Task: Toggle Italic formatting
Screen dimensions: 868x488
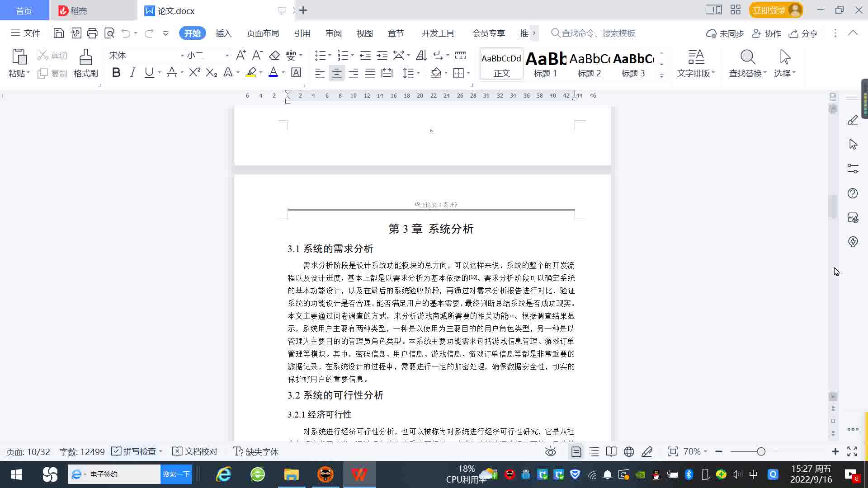Action: click(x=132, y=72)
